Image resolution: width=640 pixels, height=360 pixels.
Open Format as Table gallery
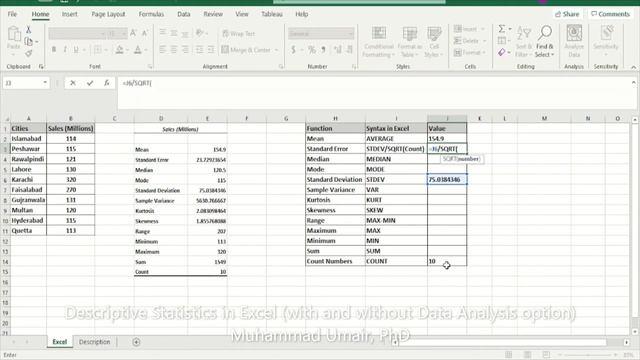[409, 42]
